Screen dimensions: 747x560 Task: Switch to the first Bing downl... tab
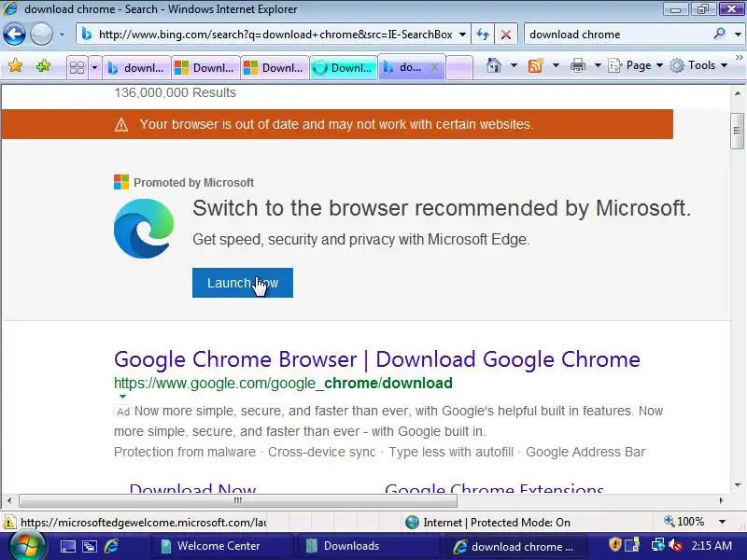coord(137,67)
